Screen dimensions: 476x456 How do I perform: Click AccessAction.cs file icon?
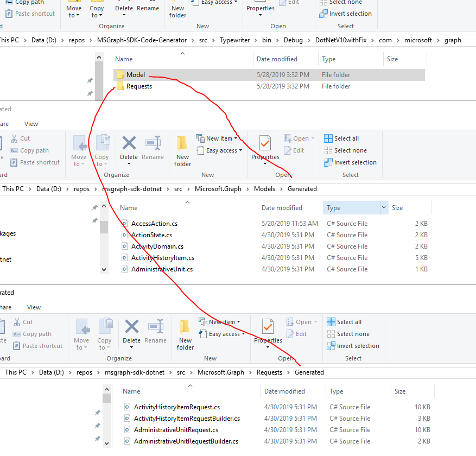pyautogui.click(x=124, y=224)
